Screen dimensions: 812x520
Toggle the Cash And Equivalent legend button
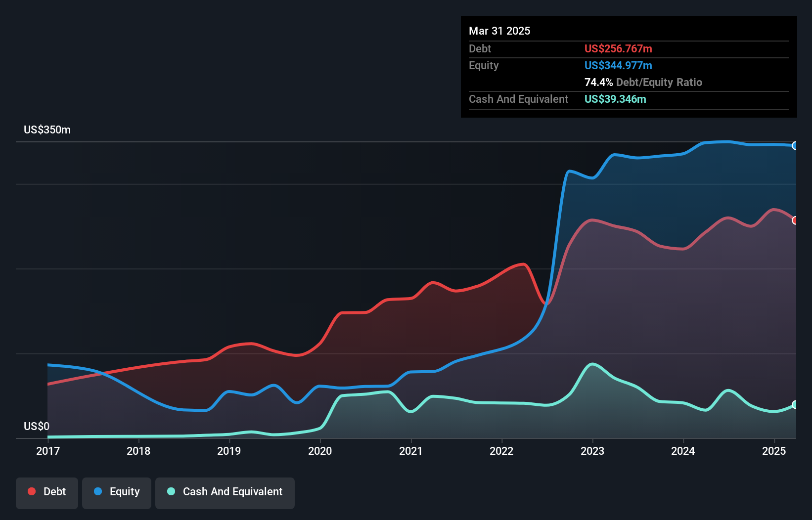click(x=225, y=493)
